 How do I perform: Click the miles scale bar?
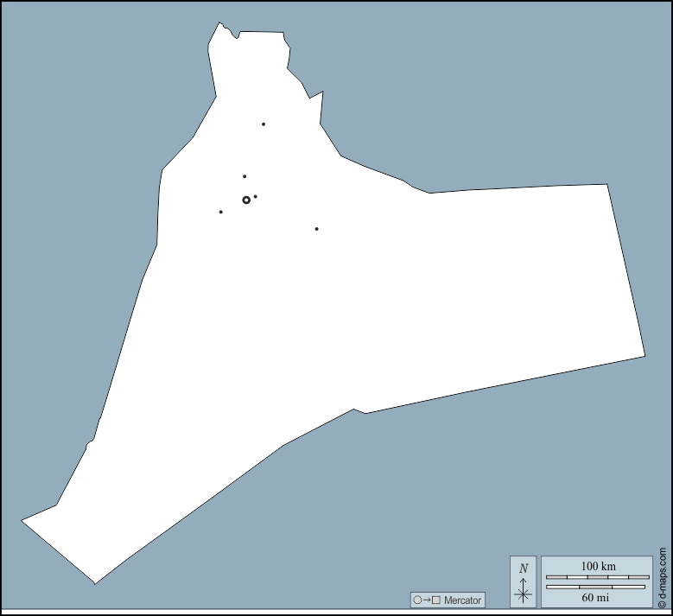pyautogui.click(x=597, y=586)
